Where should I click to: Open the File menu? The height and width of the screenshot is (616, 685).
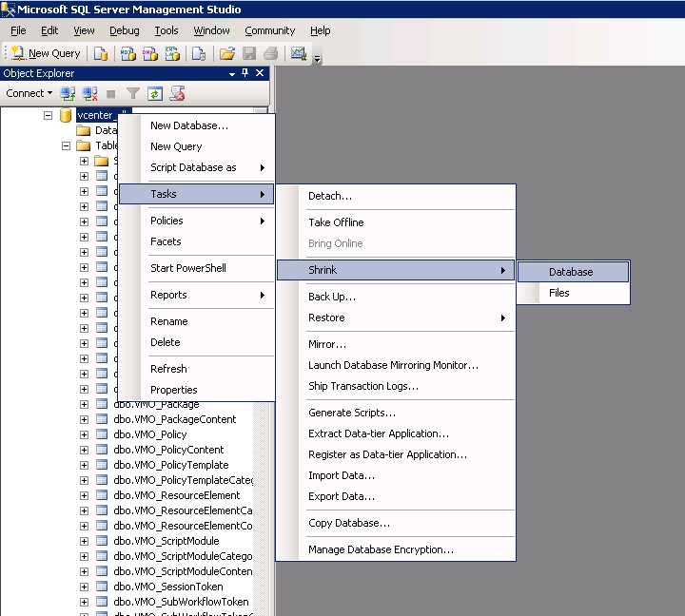click(x=18, y=30)
